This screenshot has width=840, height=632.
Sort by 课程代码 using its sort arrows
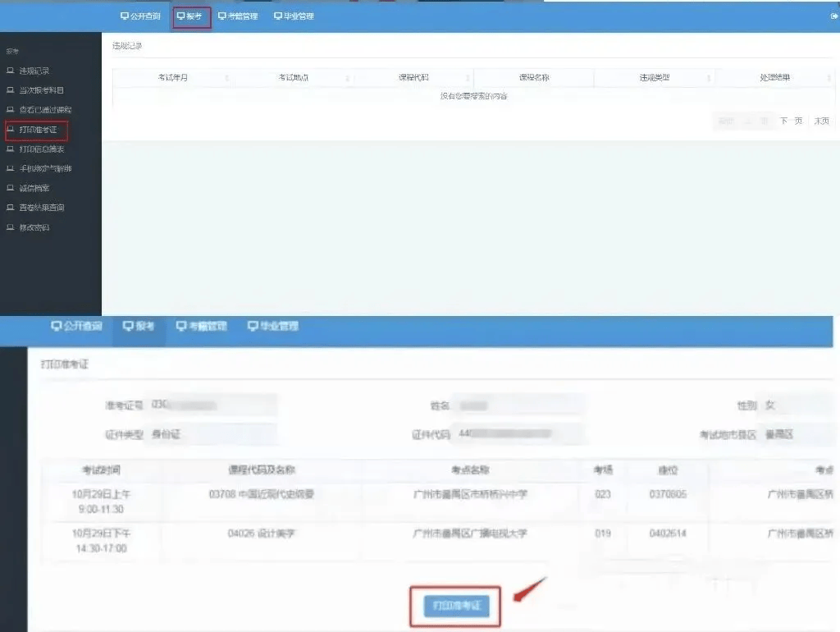click(x=468, y=78)
